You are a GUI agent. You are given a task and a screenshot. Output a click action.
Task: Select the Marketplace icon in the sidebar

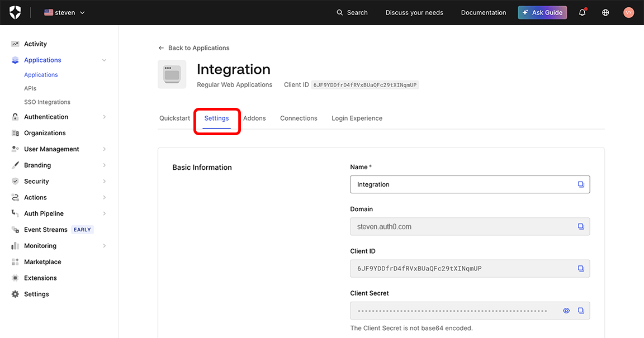click(x=15, y=261)
